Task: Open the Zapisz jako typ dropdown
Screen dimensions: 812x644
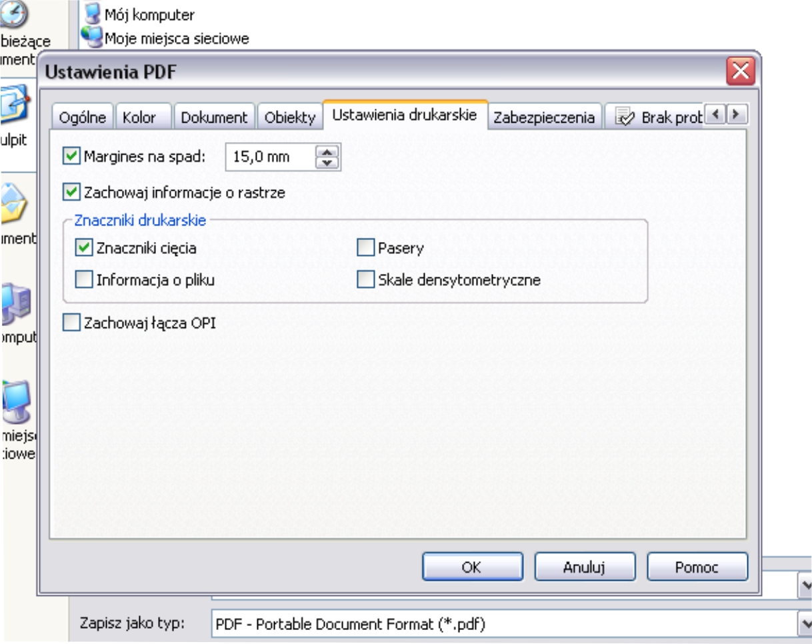Action: pos(805,625)
